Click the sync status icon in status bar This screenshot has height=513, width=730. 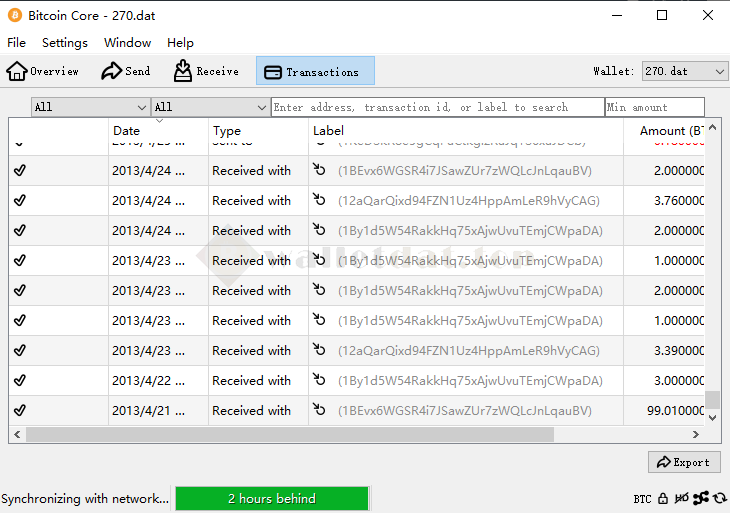[719, 498]
